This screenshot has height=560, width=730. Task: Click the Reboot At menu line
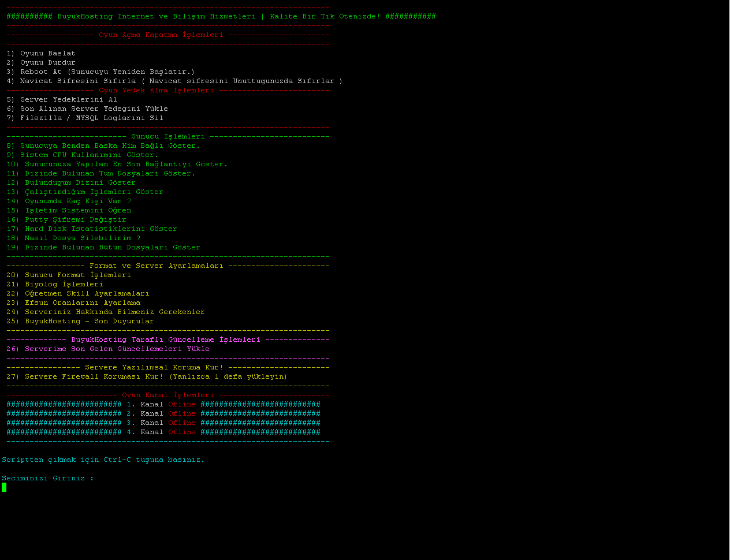pos(100,72)
